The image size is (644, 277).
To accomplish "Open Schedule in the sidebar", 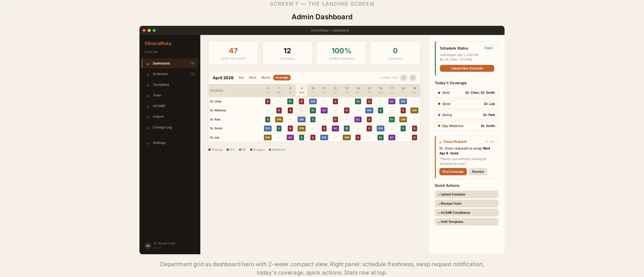I will [x=160, y=74].
